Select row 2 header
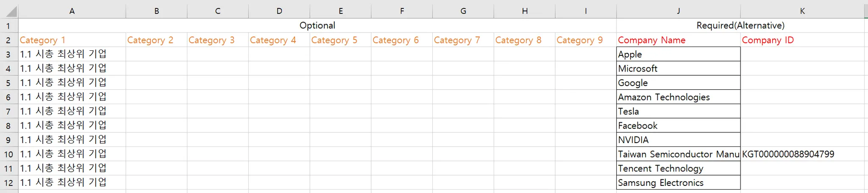Viewport: 868px width, 193px height. (9, 40)
